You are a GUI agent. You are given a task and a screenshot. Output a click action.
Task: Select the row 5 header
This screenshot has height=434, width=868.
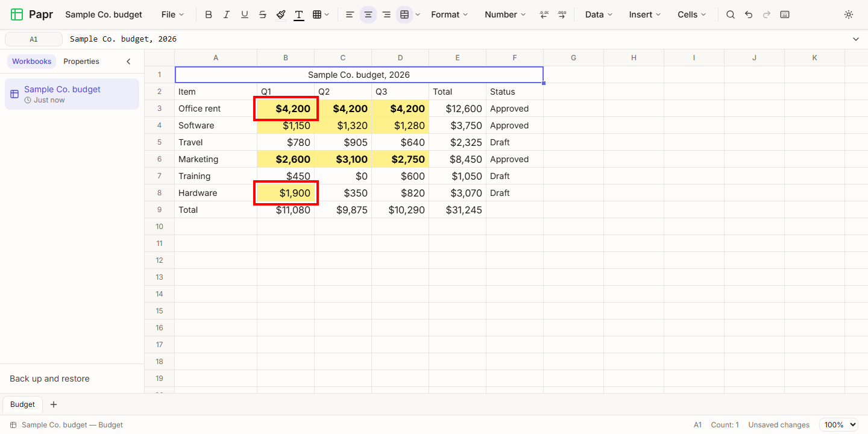click(x=160, y=142)
